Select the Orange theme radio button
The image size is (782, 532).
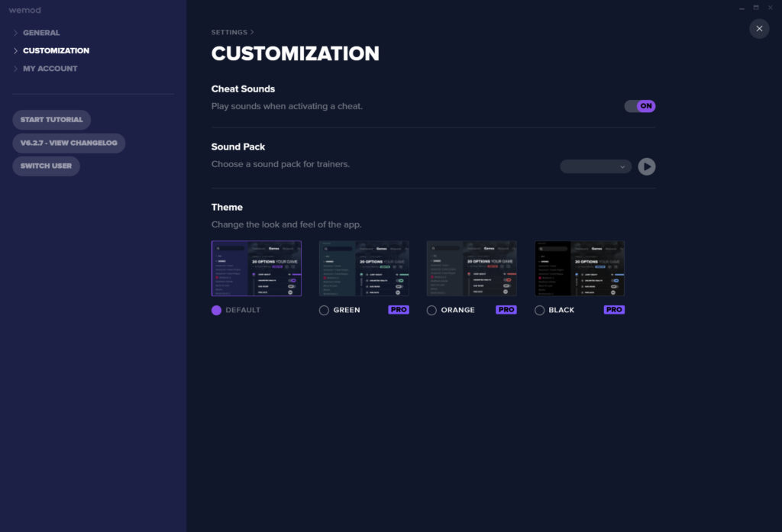(x=432, y=310)
